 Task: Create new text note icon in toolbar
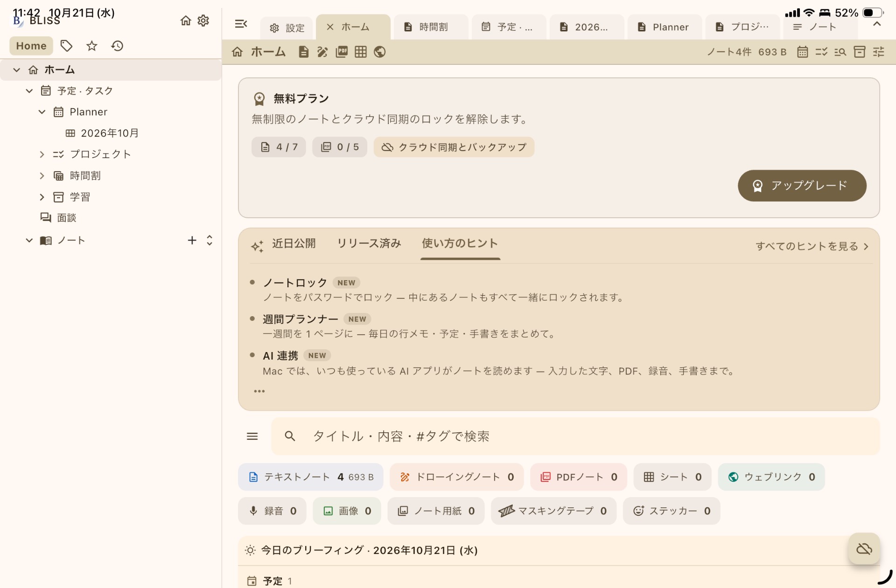point(303,52)
